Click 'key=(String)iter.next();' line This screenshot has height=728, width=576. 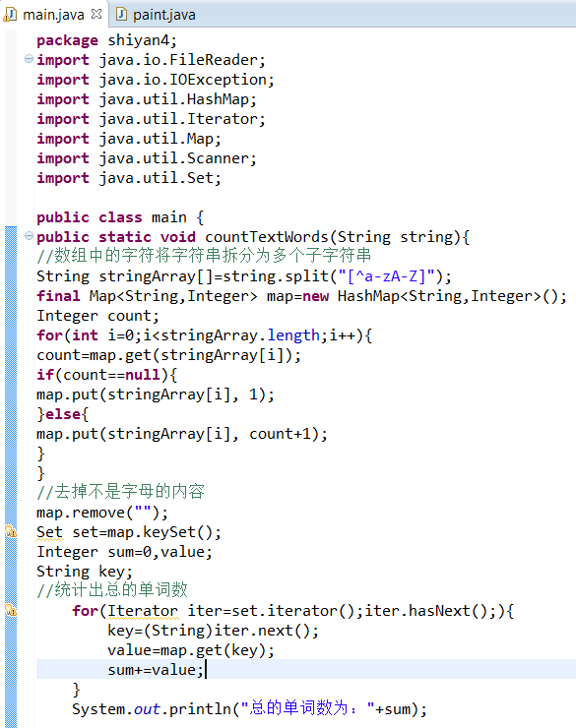tap(214, 631)
